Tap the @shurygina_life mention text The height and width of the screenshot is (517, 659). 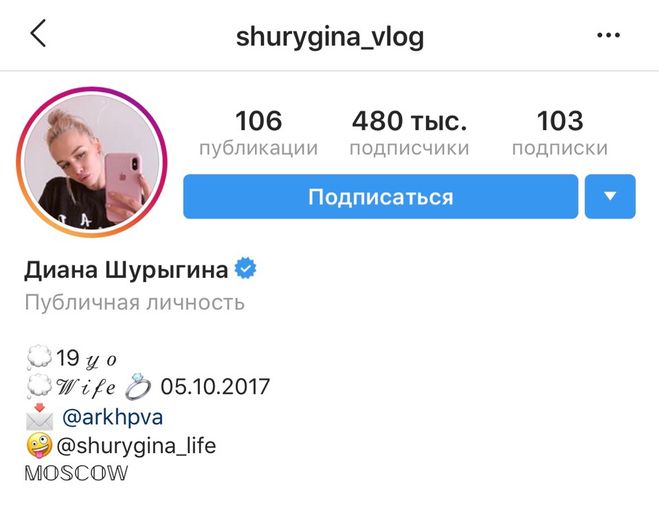pos(136,446)
